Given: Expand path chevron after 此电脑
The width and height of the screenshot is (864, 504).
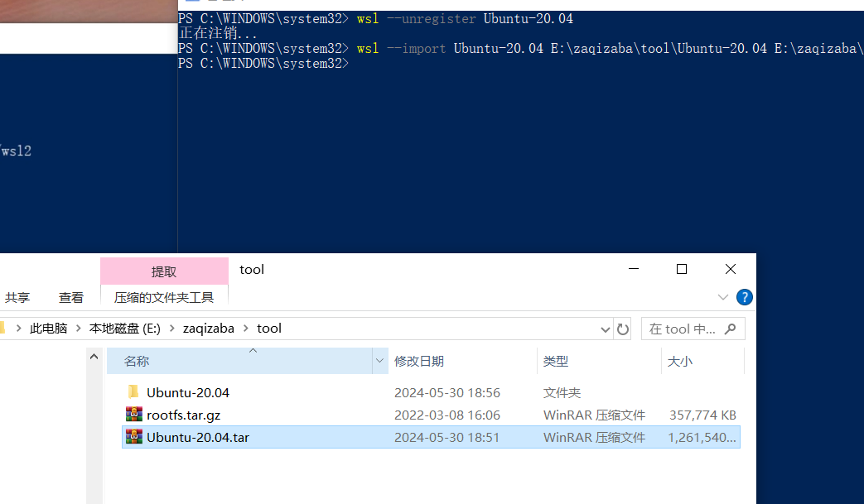Looking at the screenshot, I should point(79,329).
